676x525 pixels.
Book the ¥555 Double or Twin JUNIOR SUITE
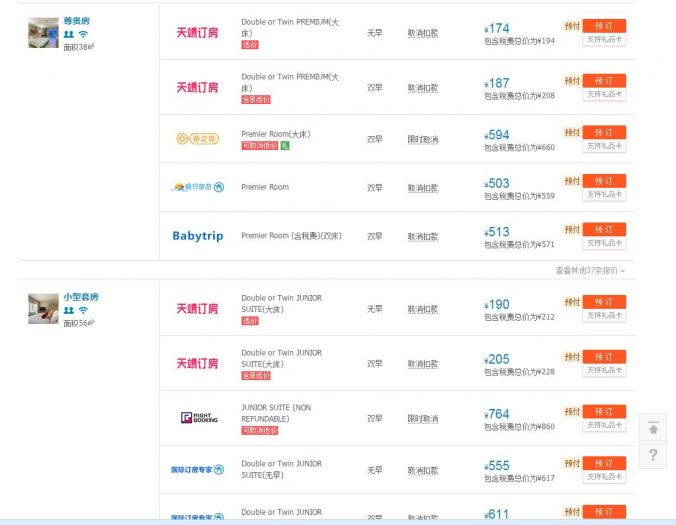click(x=604, y=463)
